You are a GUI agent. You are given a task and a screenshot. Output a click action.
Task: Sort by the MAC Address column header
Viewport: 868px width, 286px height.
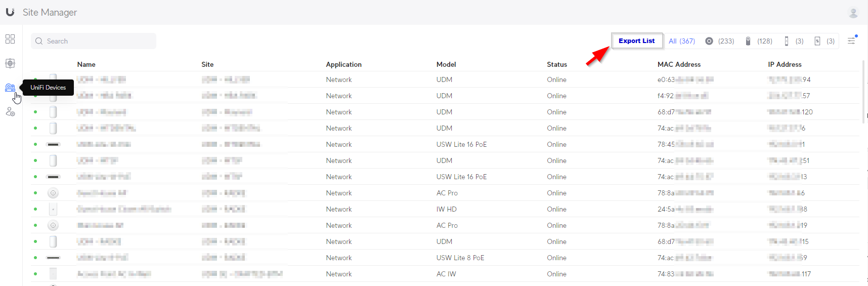pyautogui.click(x=678, y=64)
